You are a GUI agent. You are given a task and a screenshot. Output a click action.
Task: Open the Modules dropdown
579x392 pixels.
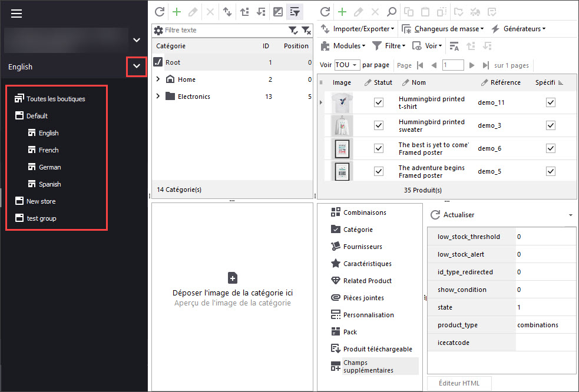(x=343, y=46)
